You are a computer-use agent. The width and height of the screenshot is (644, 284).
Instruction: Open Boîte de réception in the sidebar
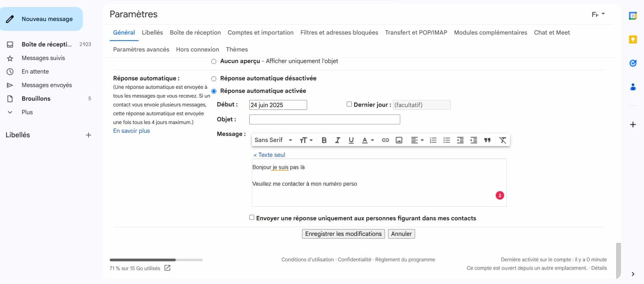pos(47,44)
